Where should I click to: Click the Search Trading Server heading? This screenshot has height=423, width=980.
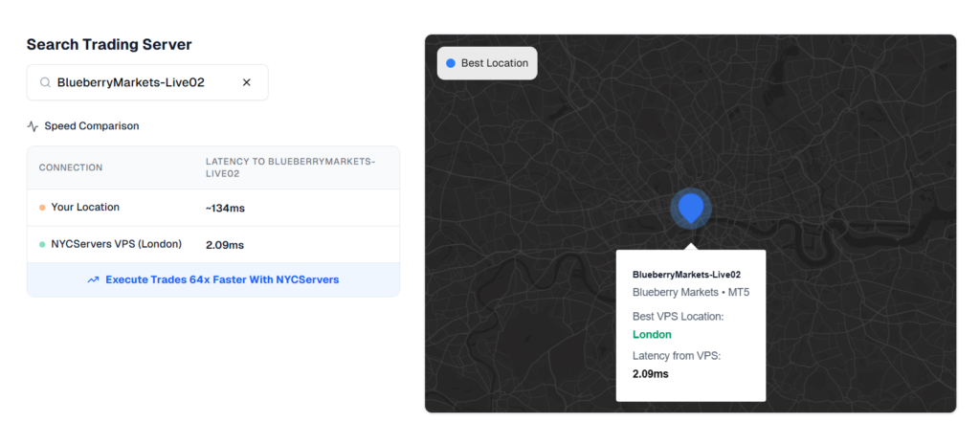click(x=109, y=44)
